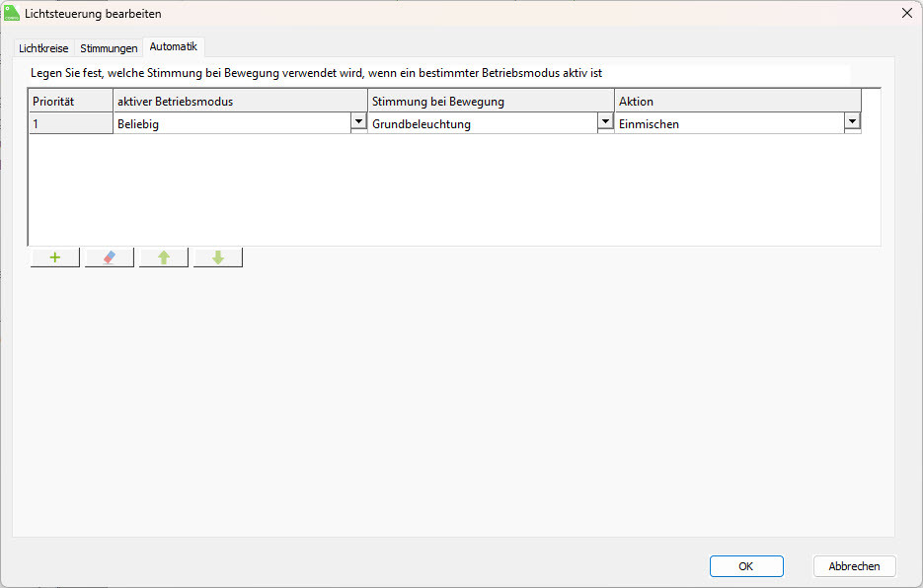Image resolution: width=923 pixels, height=588 pixels.
Task: Open the Stimmung bei Bewegung dropdown arrow
Action: pyautogui.click(x=605, y=122)
